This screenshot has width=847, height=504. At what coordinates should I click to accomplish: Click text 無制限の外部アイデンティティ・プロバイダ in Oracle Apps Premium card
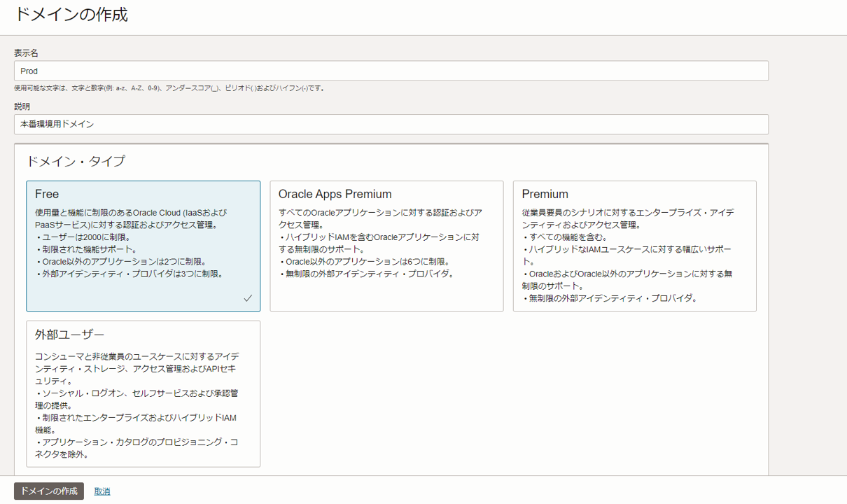click(x=369, y=274)
